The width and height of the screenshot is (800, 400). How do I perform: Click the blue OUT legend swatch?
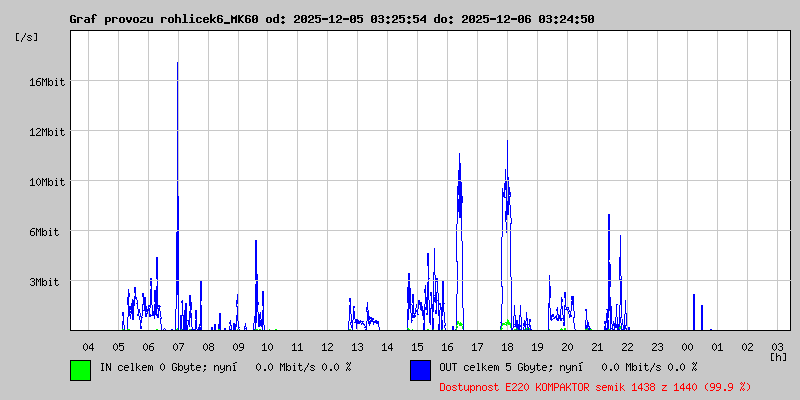pos(420,370)
